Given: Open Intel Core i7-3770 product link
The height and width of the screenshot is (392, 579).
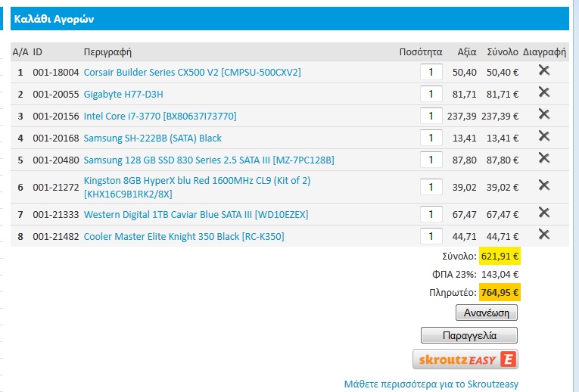Looking at the screenshot, I should point(160,117).
